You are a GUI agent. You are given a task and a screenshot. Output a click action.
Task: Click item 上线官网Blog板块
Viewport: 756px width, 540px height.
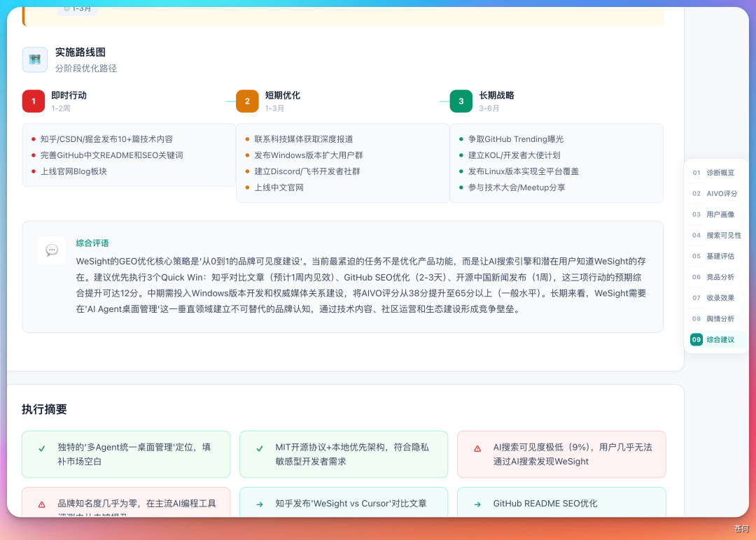pyautogui.click(x=73, y=171)
